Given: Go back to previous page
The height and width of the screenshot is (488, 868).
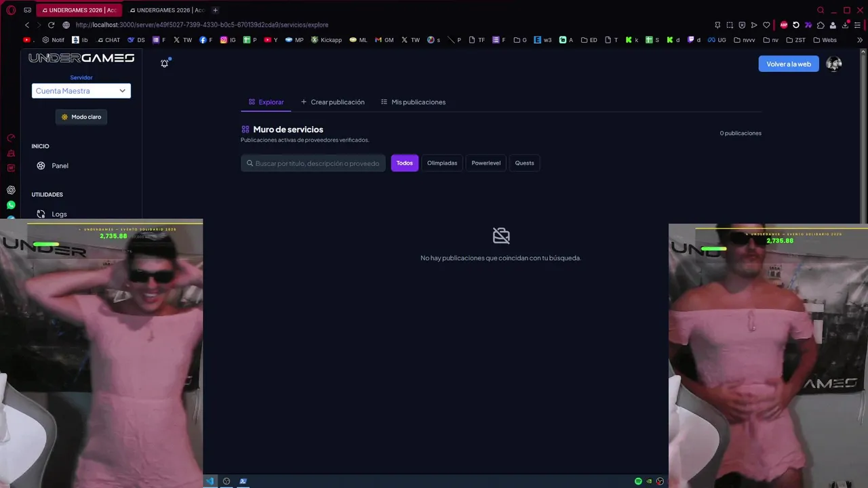Looking at the screenshot, I should pos(27,25).
